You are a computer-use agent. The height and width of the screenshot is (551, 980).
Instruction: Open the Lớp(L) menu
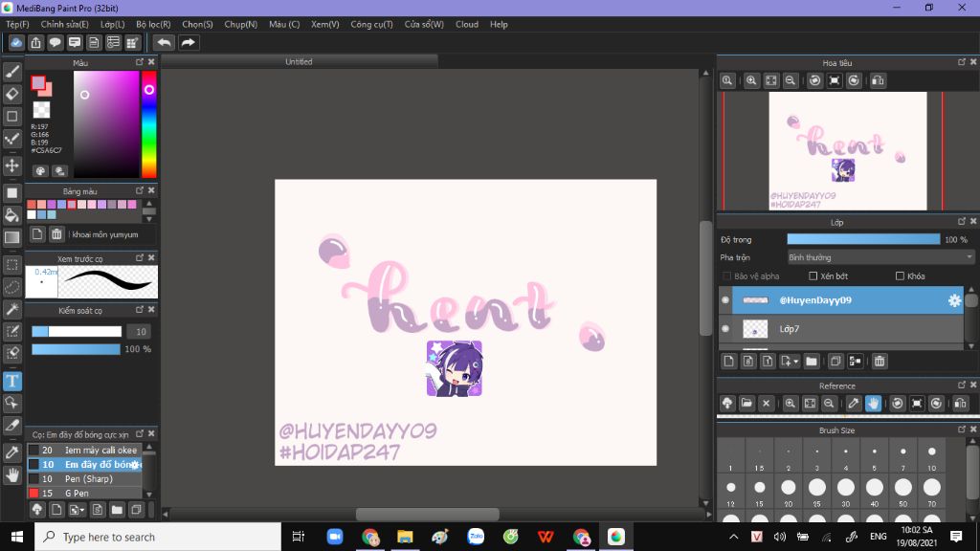tap(113, 24)
